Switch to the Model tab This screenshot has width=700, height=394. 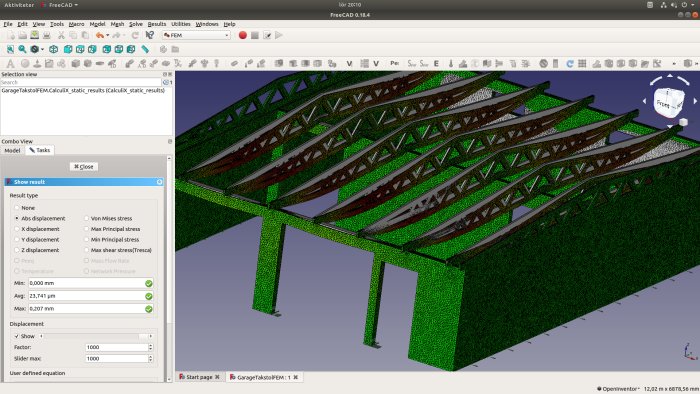point(12,150)
